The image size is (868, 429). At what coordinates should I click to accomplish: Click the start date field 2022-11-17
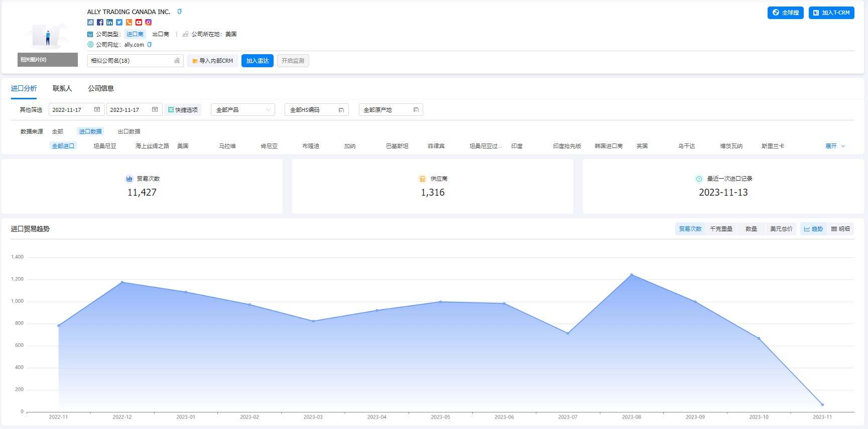[76, 109]
